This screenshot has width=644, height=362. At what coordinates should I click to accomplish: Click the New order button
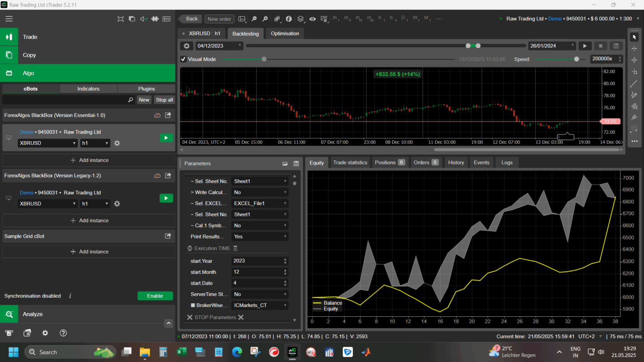219,19
